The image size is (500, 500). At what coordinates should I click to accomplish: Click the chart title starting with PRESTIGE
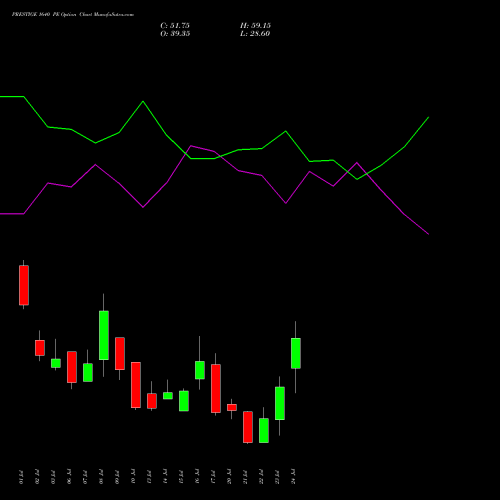[x=73, y=15]
